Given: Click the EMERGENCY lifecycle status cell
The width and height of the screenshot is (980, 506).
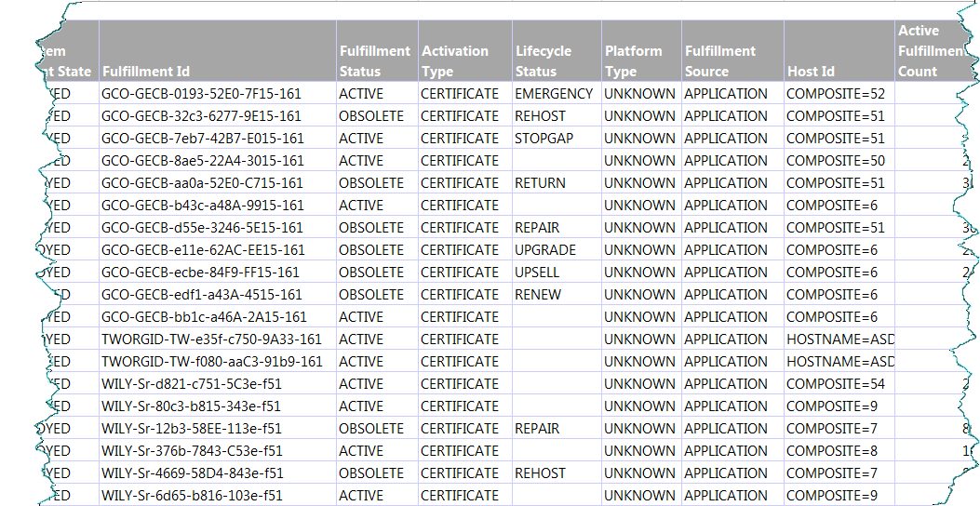Looking at the screenshot, I should click(x=554, y=94).
